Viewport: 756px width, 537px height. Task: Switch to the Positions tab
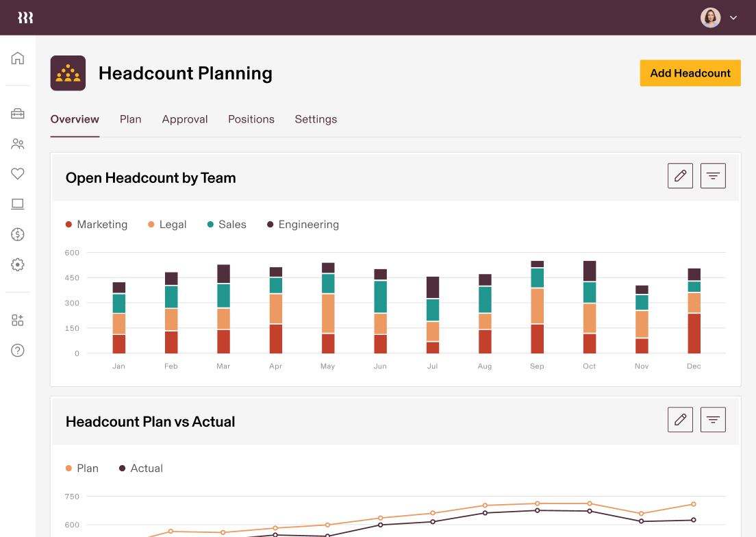tap(251, 119)
